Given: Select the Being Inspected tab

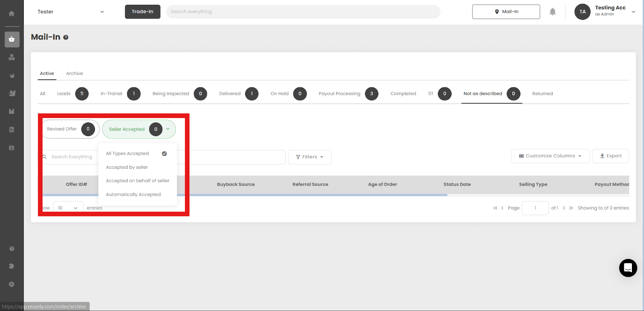Looking at the screenshot, I should [x=179, y=94].
